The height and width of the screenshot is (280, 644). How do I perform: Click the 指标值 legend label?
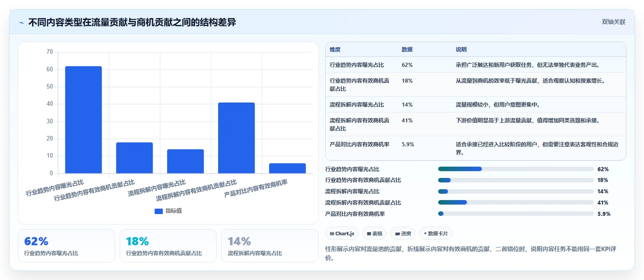coord(173,211)
